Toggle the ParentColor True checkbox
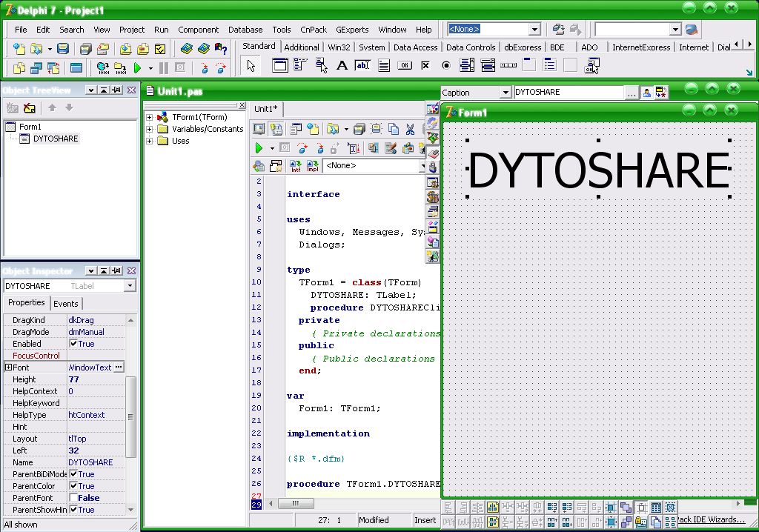 click(73, 486)
